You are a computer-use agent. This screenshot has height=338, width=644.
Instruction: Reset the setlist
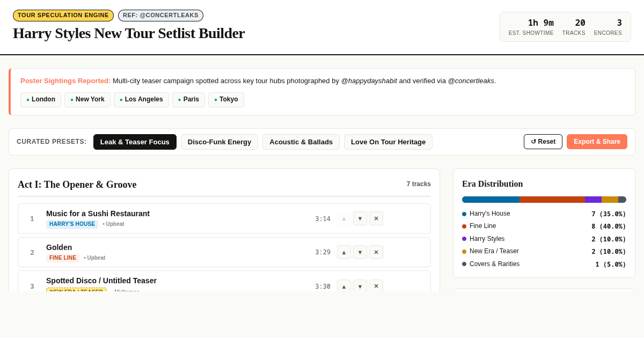pyautogui.click(x=543, y=142)
